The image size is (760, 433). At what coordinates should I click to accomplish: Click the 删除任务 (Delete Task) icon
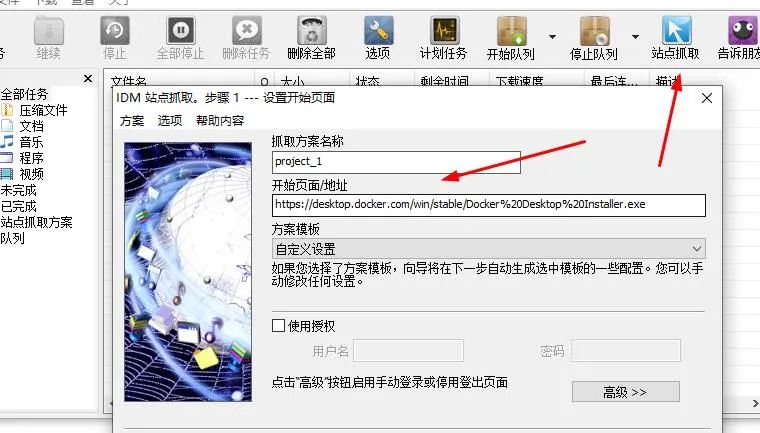tap(246, 31)
